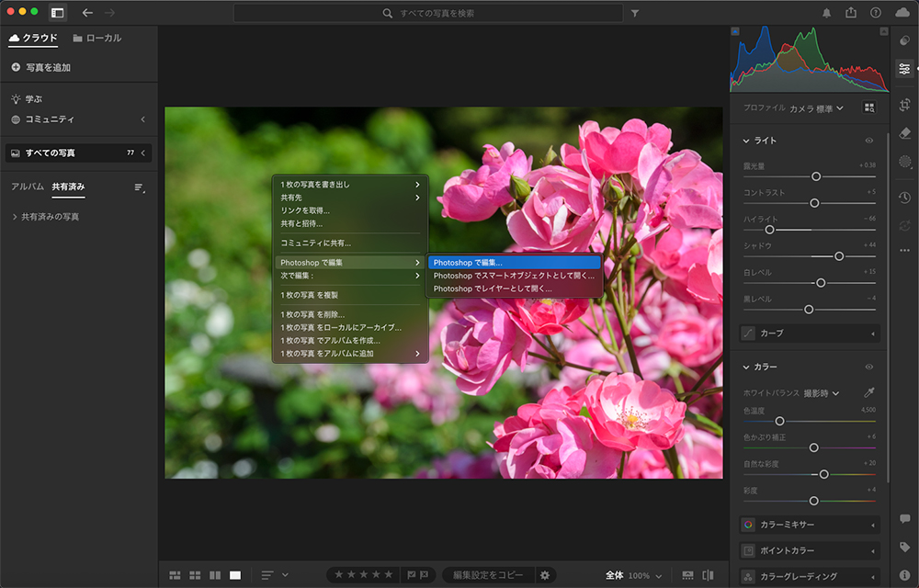Image resolution: width=919 pixels, height=588 pixels.
Task: Toggle the left panel sidebar icon
Action: point(57,12)
